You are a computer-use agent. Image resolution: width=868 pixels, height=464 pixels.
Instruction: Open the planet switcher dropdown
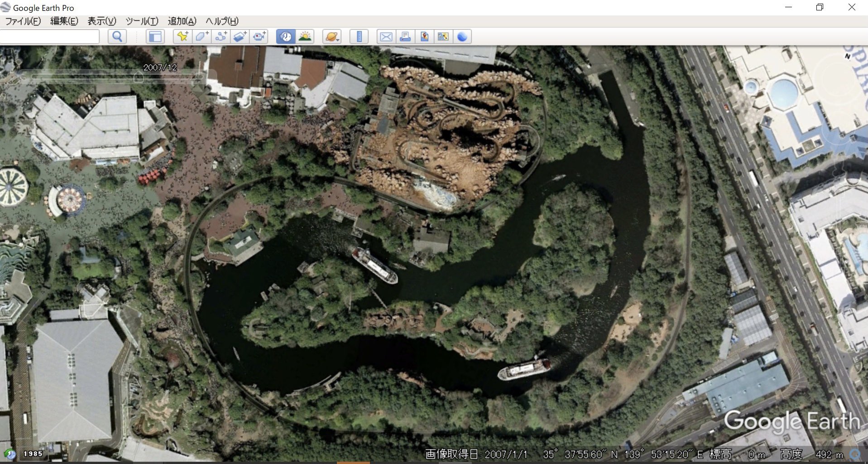coord(332,37)
